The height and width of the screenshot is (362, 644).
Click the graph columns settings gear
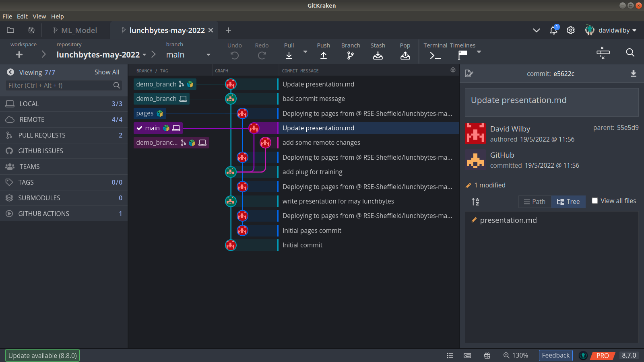click(453, 70)
